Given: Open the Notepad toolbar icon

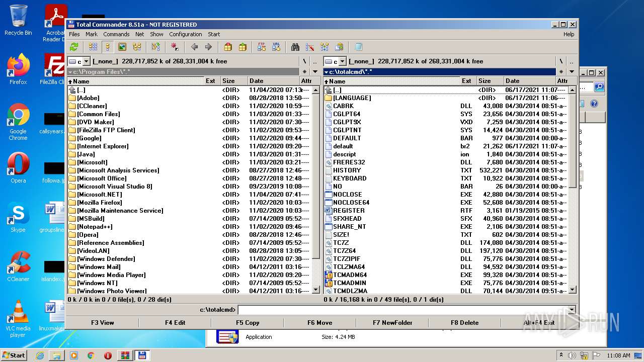Looking at the screenshot, I should (358, 47).
